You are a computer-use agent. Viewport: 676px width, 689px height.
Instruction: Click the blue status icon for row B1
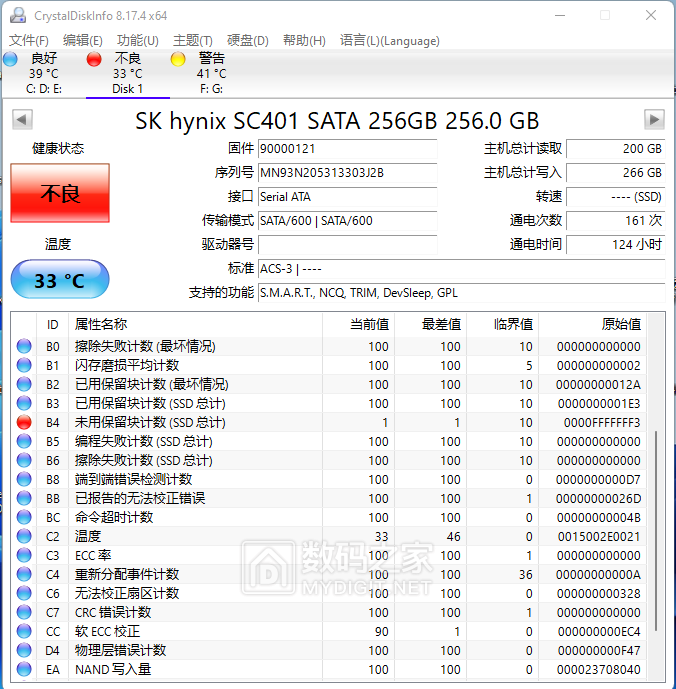[24, 365]
